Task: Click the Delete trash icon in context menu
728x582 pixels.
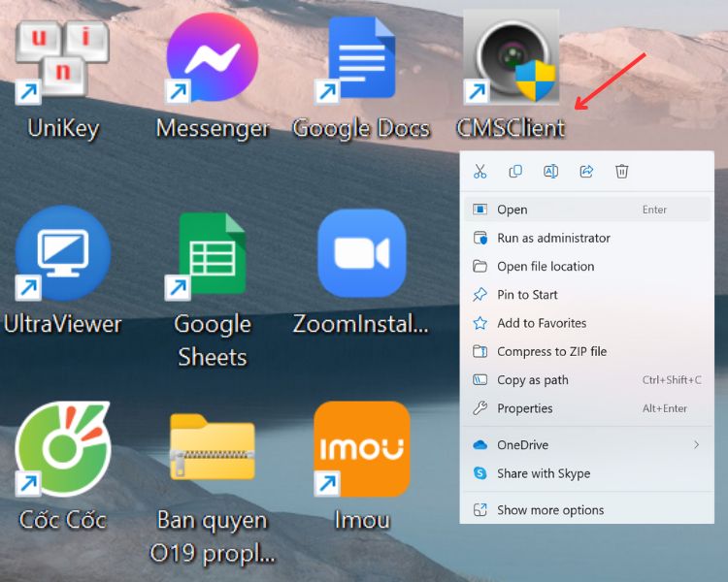Action: (x=621, y=172)
